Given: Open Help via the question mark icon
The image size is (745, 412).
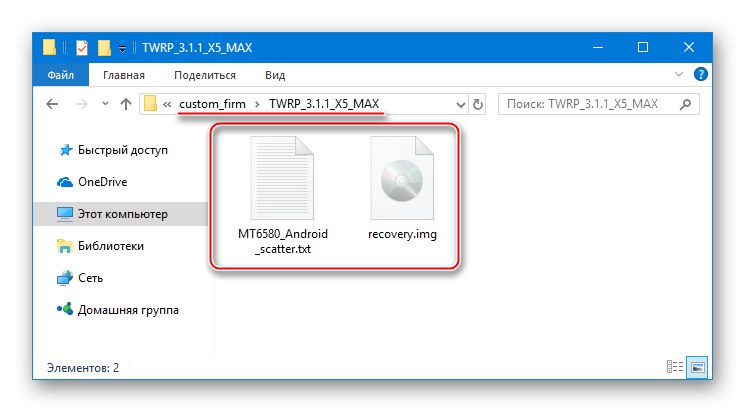Looking at the screenshot, I should pyautogui.click(x=700, y=74).
